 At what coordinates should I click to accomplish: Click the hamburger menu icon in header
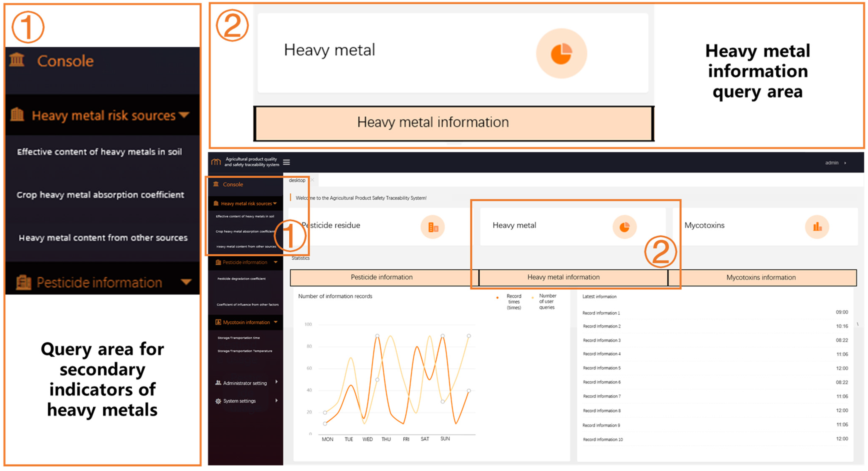click(286, 162)
